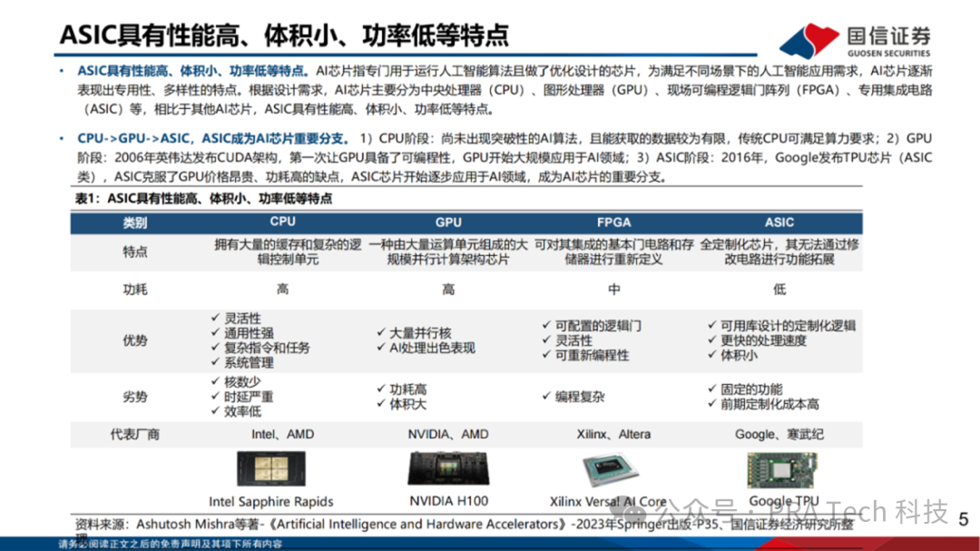Select the NVIDIA H100 chip image

pyautogui.click(x=448, y=467)
